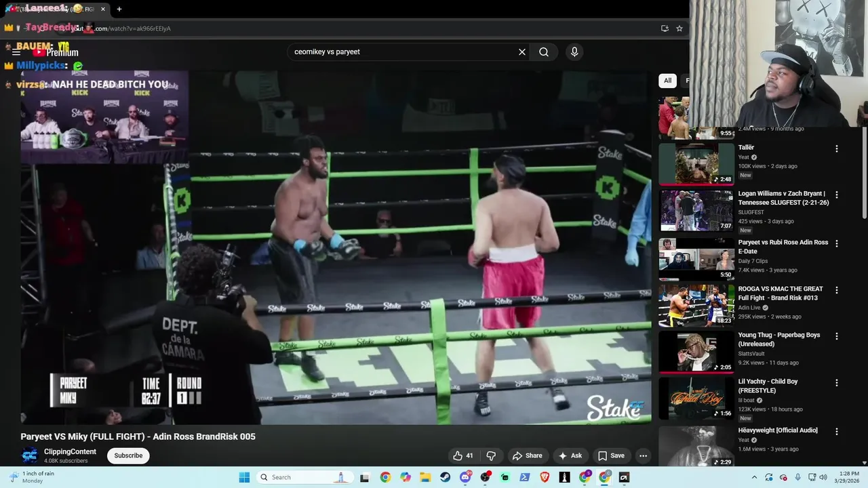Screen dimensions: 868x488
Task: Open the Copilot icon in taskbar
Action: [x=405, y=477]
